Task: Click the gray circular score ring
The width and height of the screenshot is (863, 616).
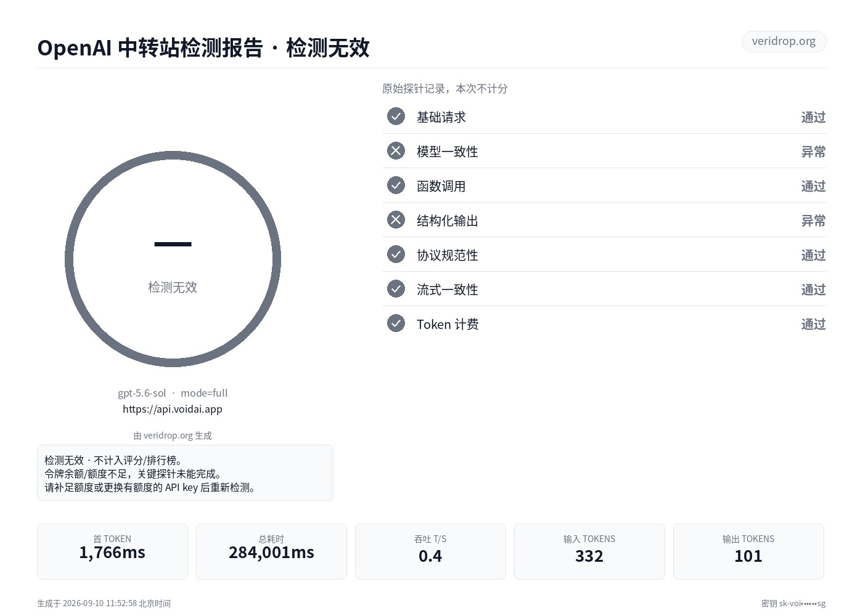Action: 173,259
